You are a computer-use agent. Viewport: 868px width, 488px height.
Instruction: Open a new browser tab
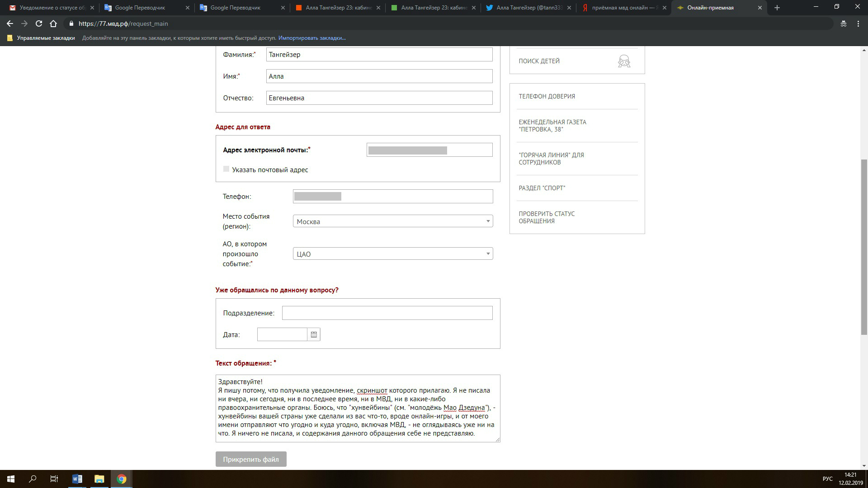coord(777,8)
